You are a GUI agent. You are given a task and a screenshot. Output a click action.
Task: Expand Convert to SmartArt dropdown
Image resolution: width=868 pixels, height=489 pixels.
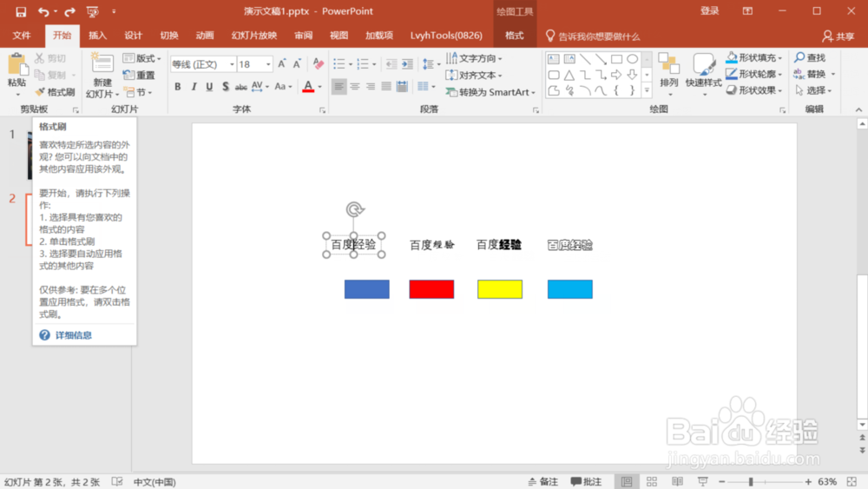coord(491,92)
